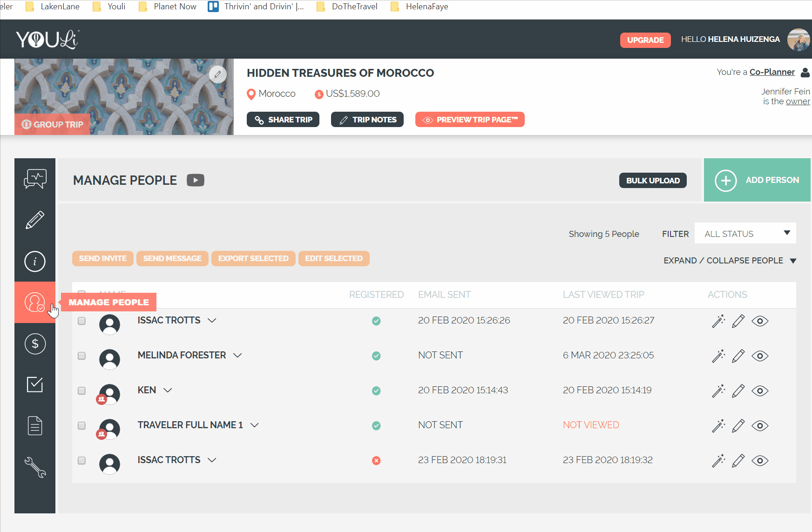The width and height of the screenshot is (812, 532).
Task: View Melinda Forester via eye icon
Action: coord(760,356)
